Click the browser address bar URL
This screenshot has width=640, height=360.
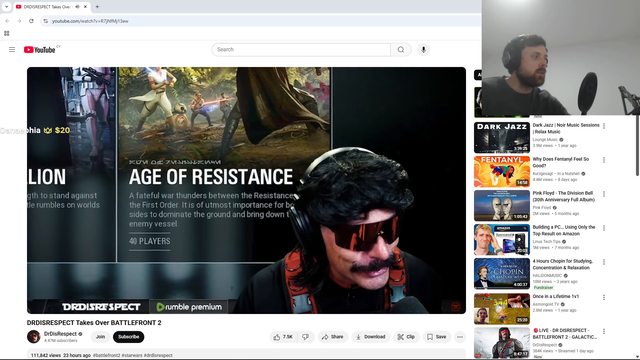pyautogui.click(x=90, y=21)
